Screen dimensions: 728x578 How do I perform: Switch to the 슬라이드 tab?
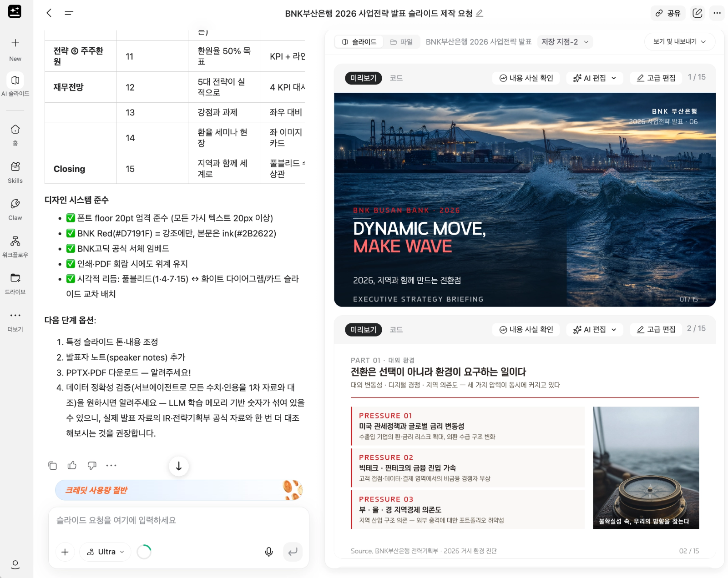tap(359, 42)
